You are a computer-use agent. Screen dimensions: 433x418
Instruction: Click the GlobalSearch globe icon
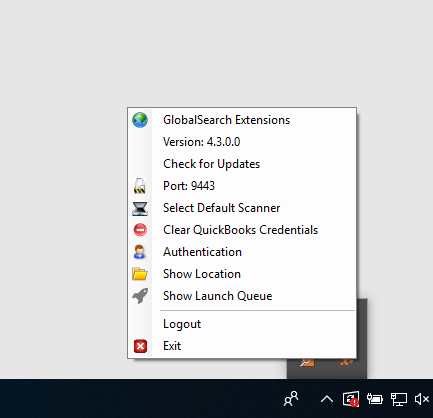[x=140, y=120]
